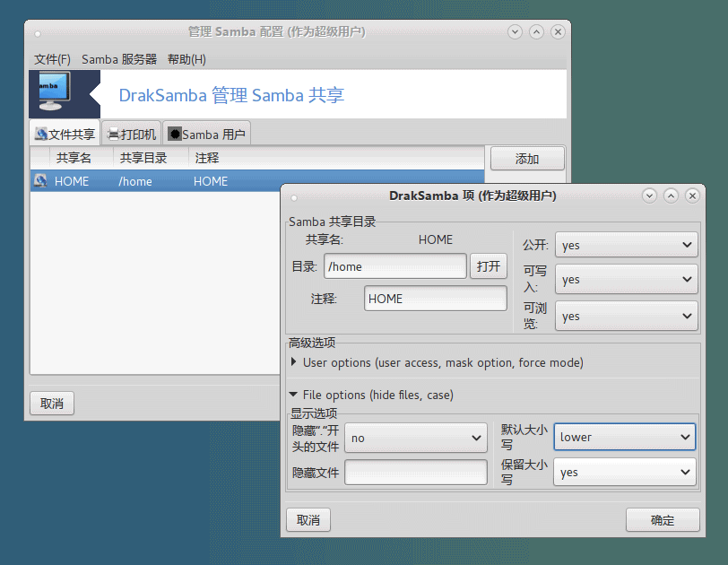Open the 保留大小写 dropdown
The height and width of the screenshot is (565, 728).
[x=625, y=472]
